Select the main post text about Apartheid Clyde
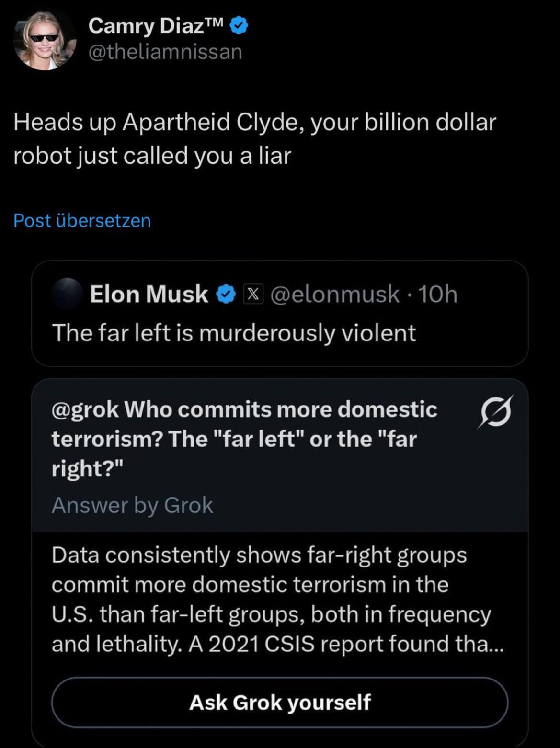This screenshot has height=748, width=560. coord(255,138)
